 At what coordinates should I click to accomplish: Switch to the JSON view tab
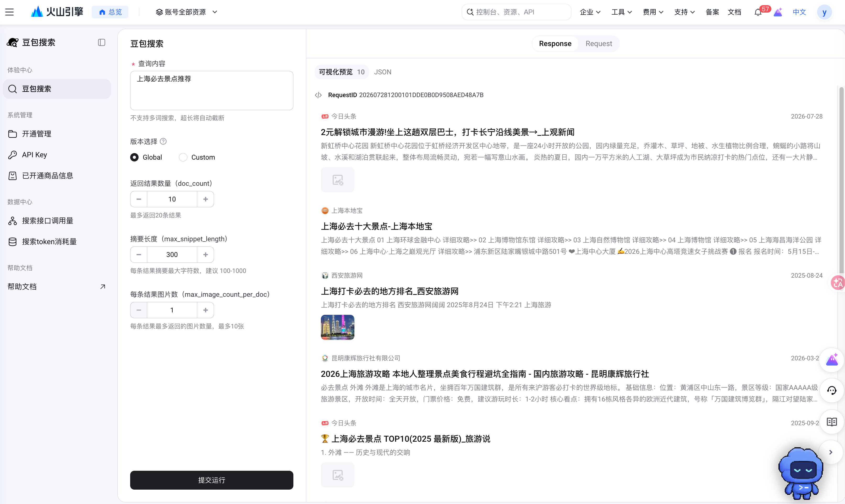point(382,72)
